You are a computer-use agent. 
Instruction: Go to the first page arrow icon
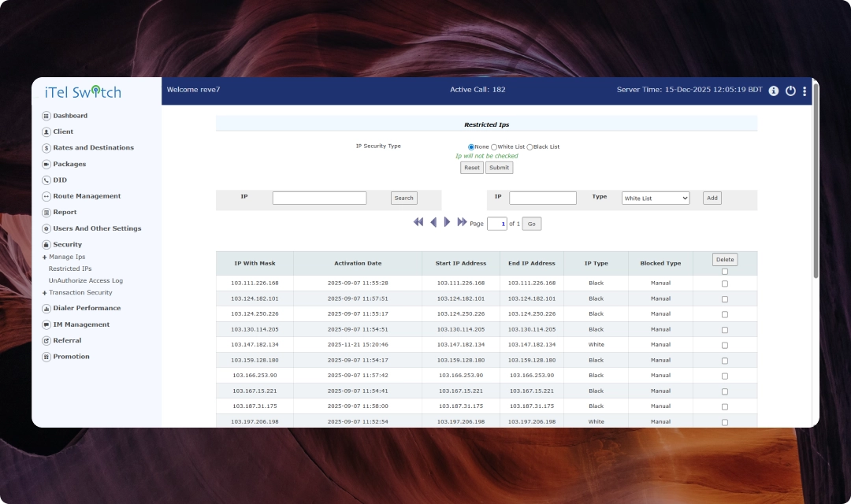(x=418, y=223)
